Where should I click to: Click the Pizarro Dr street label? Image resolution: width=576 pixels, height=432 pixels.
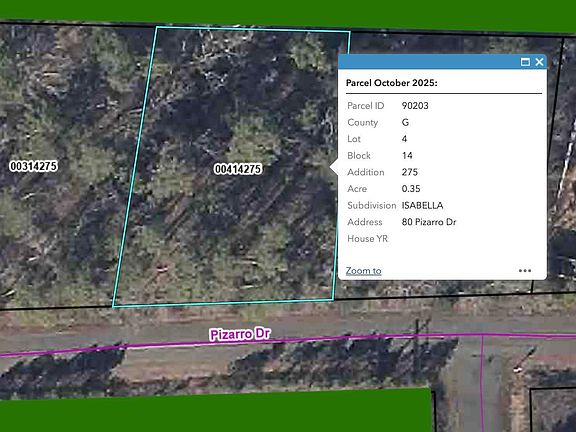240,334
